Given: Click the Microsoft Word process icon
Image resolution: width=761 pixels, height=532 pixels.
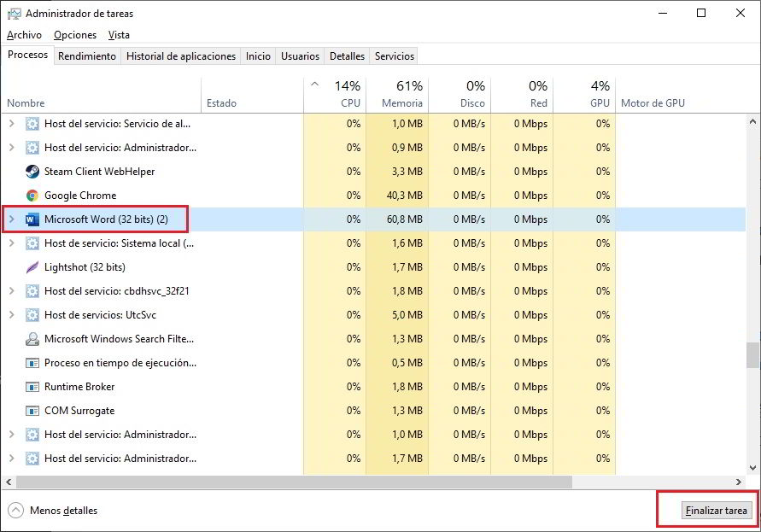Looking at the screenshot, I should [32, 219].
